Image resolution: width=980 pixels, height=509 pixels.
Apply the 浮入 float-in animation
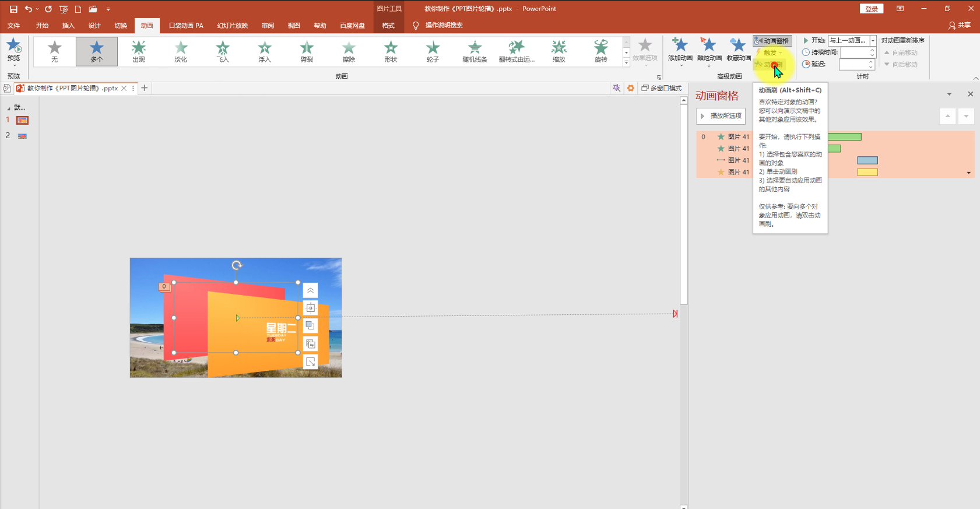[x=265, y=51]
